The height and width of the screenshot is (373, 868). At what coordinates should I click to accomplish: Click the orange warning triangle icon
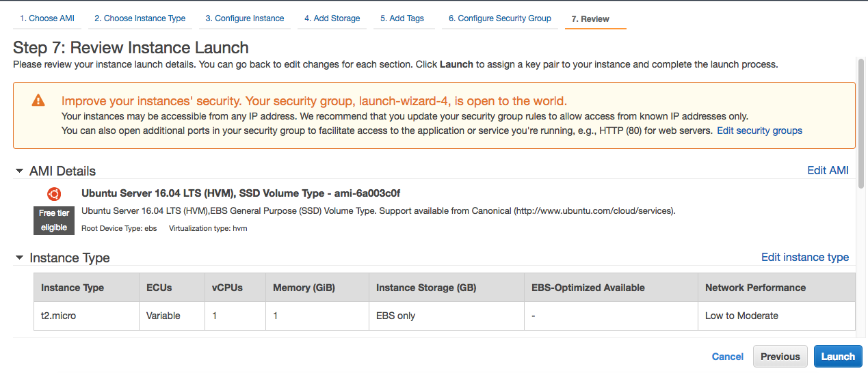(x=38, y=100)
